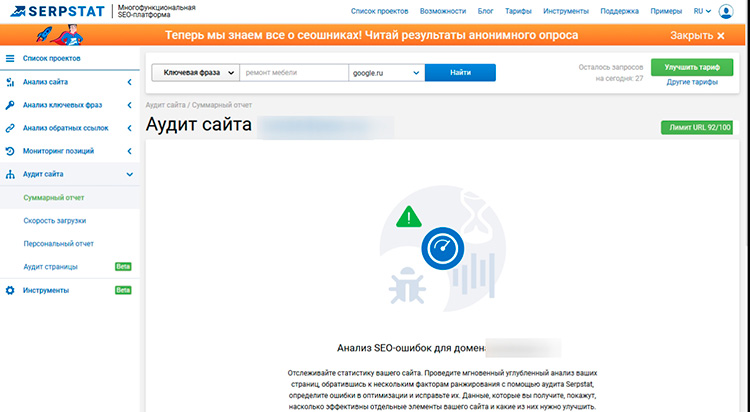Click the Лимит URL 92/100 badge
This screenshot has height=412, width=750.
697,128
